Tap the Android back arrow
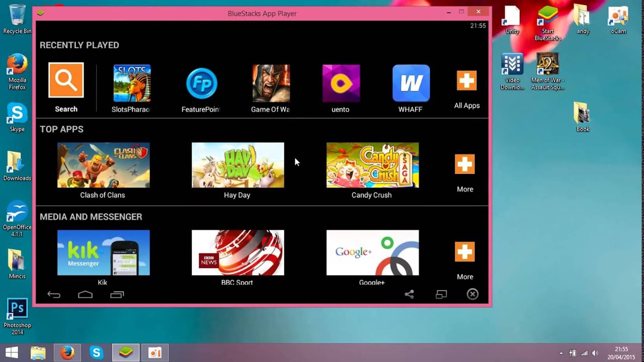Viewport: 644px width, 362px height. [54, 295]
